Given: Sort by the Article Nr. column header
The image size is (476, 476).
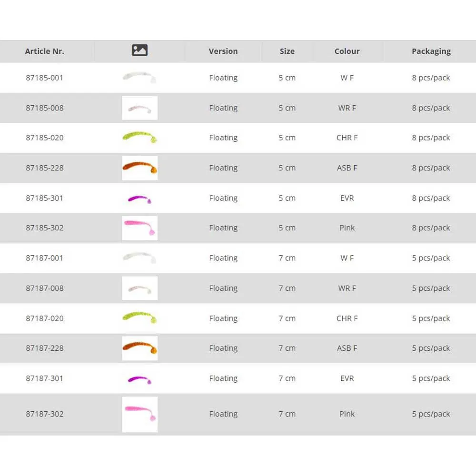Looking at the screenshot, I should [x=45, y=51].
